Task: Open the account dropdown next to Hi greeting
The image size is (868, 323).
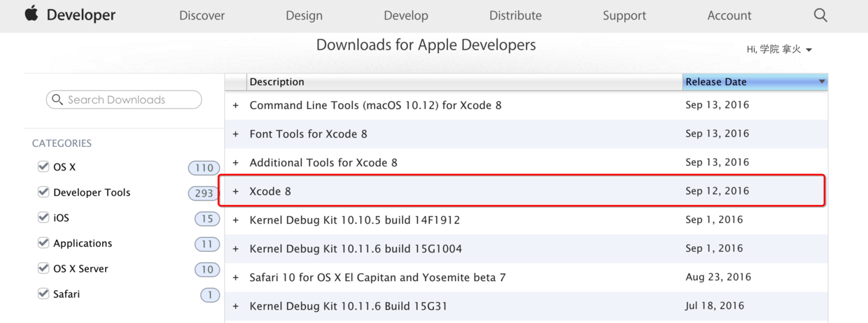Action: click(x=808, y=50)
